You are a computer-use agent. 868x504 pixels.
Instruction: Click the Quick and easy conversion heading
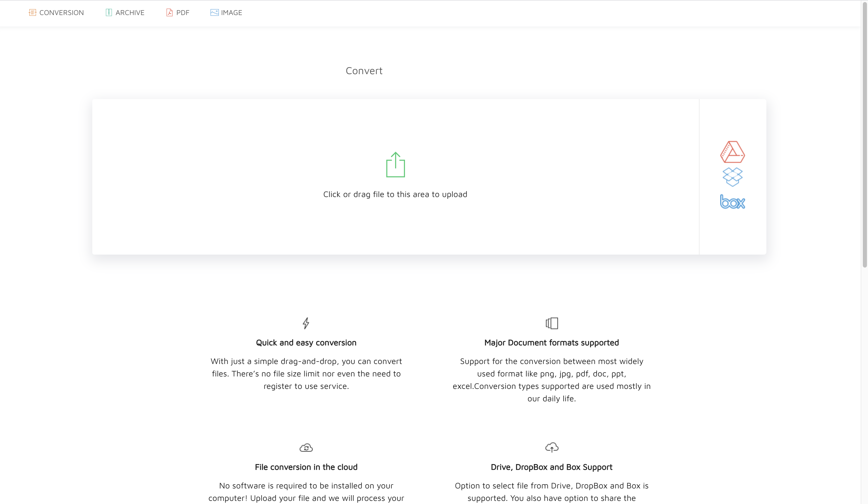coord(306,342)
